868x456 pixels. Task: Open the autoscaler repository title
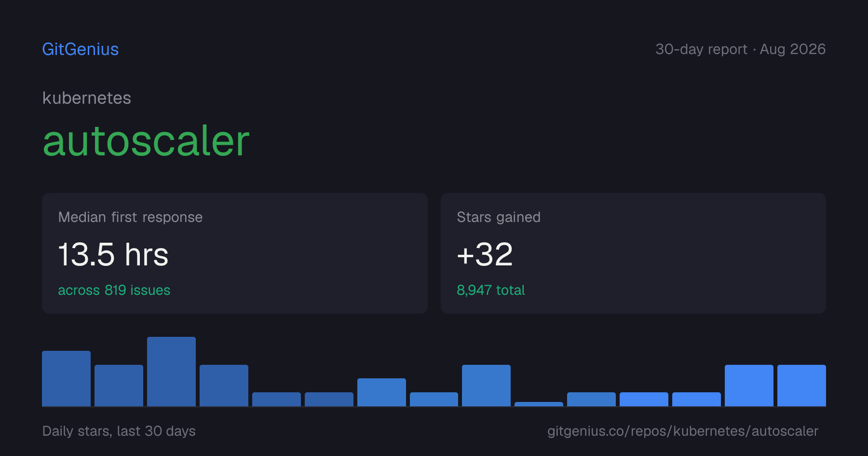pos(146,141)
